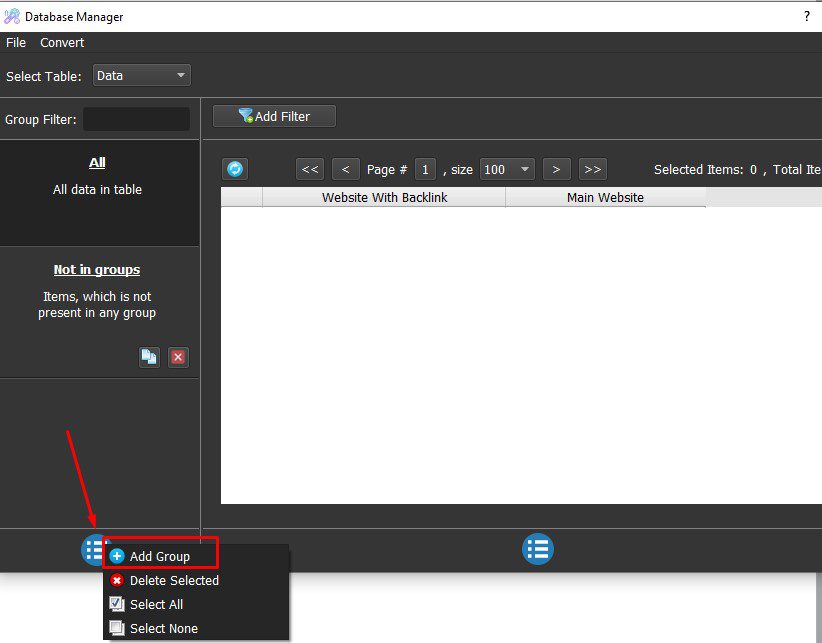
Task: Select Add Group from the popup menu
Action: tap(160, 556)
